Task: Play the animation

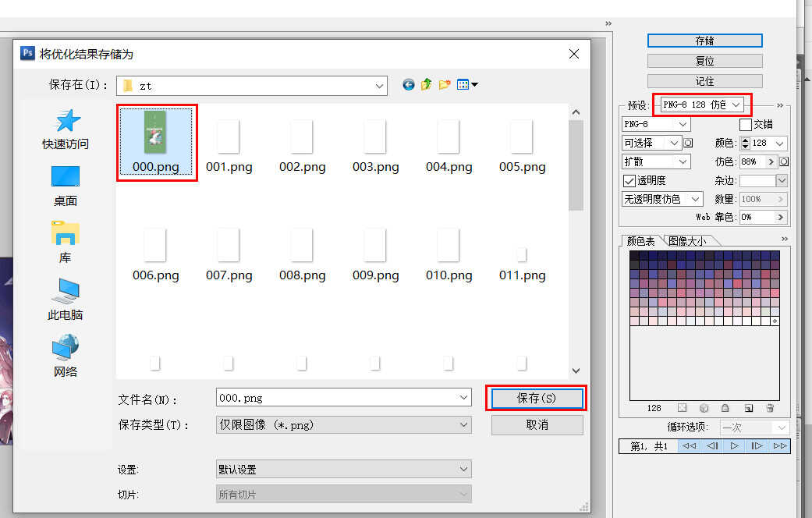Action: point(734,446)
